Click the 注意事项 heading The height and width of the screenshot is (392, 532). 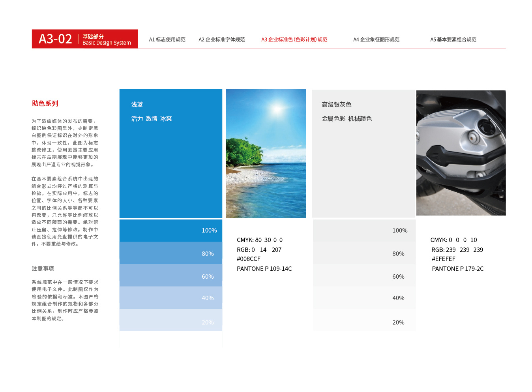tap(43, 268)
